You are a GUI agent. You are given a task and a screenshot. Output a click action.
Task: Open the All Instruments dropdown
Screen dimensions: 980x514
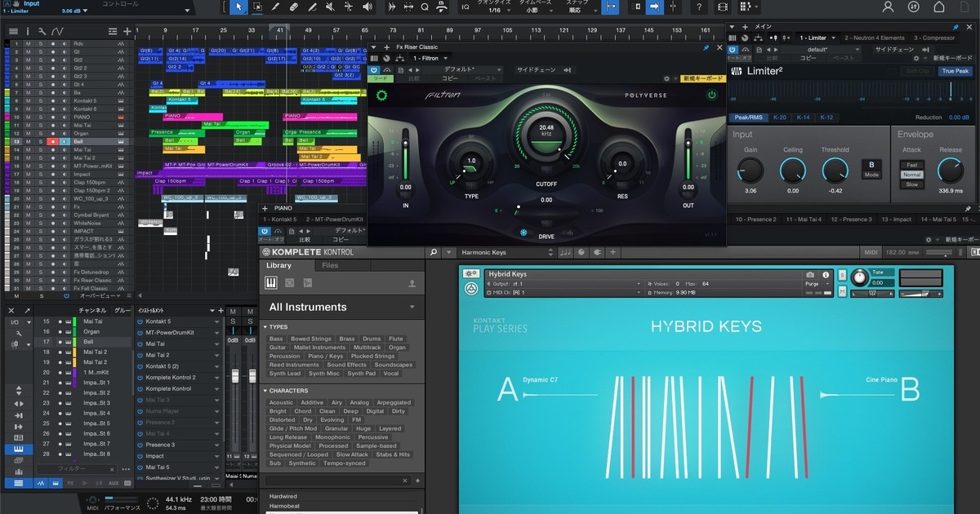click(x=412, y=308)
